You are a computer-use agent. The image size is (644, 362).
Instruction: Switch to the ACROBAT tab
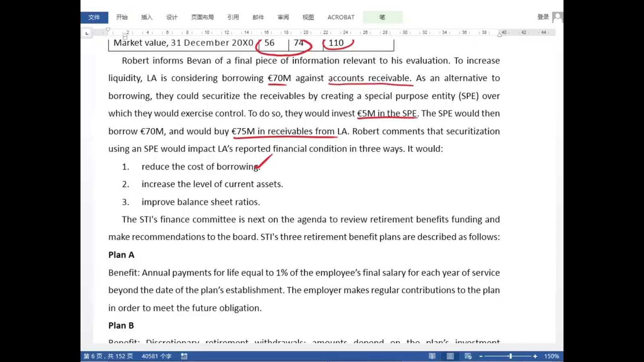[341, 17]
